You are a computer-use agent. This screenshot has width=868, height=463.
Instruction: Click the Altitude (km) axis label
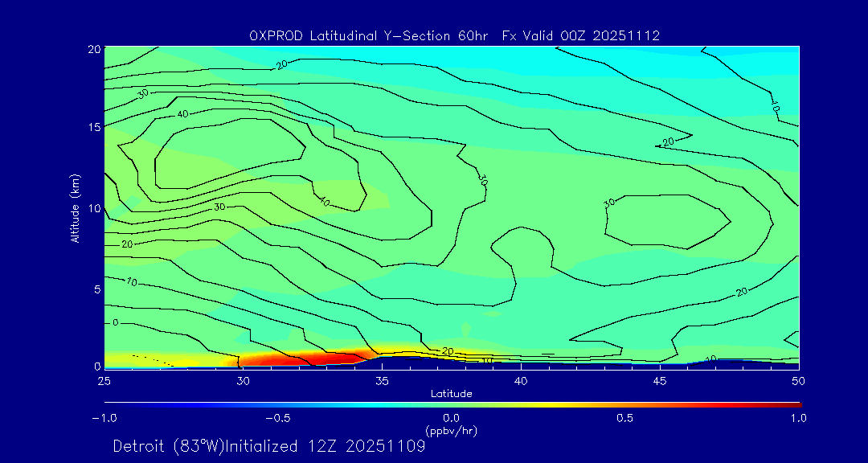pyautogui.click(x=75, y=207)
